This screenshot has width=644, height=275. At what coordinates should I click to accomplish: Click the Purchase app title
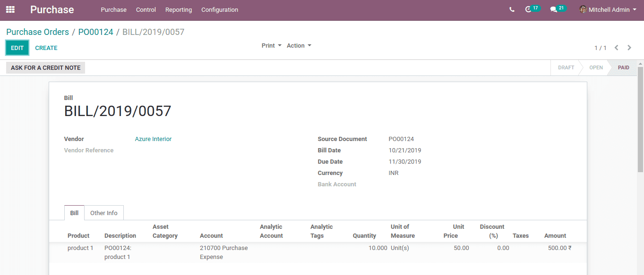[52, 9]
